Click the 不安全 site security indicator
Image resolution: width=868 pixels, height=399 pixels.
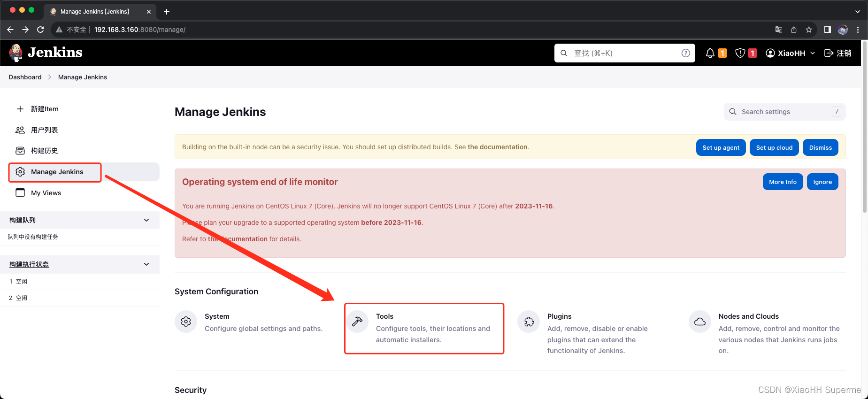tap(71, 30)
